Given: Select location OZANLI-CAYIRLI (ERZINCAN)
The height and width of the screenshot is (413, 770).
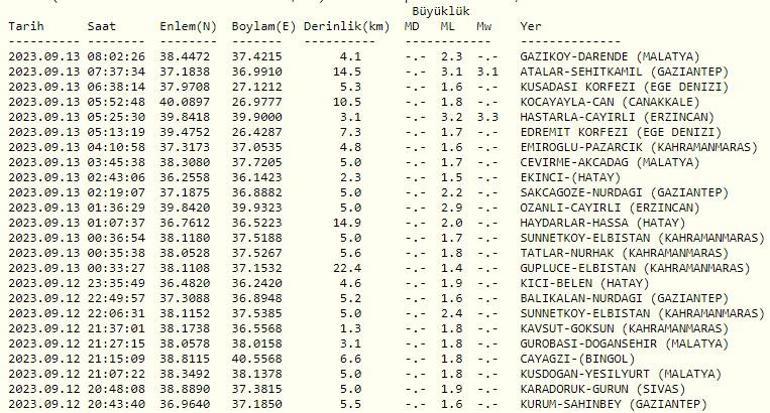Looking at the screenshot, I should coord(610,208).
